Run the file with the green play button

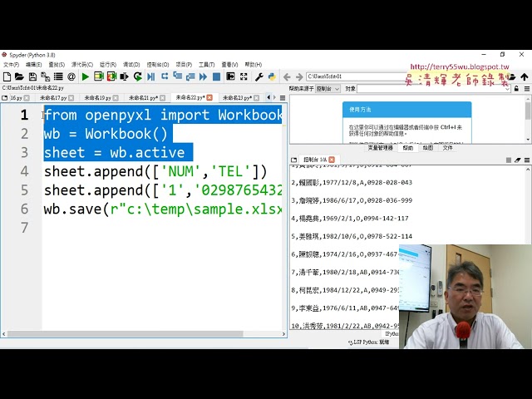pos(86,77)
